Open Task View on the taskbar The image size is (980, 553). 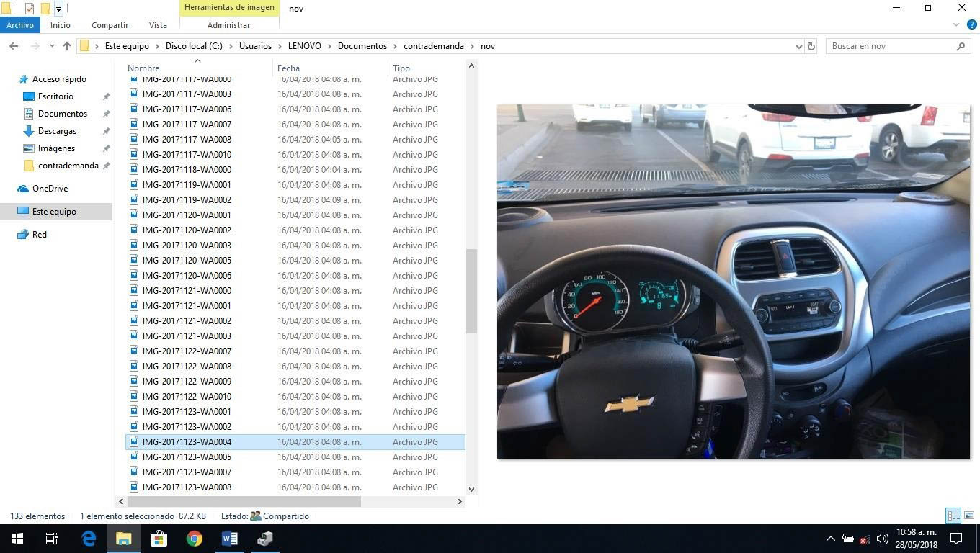52,539
